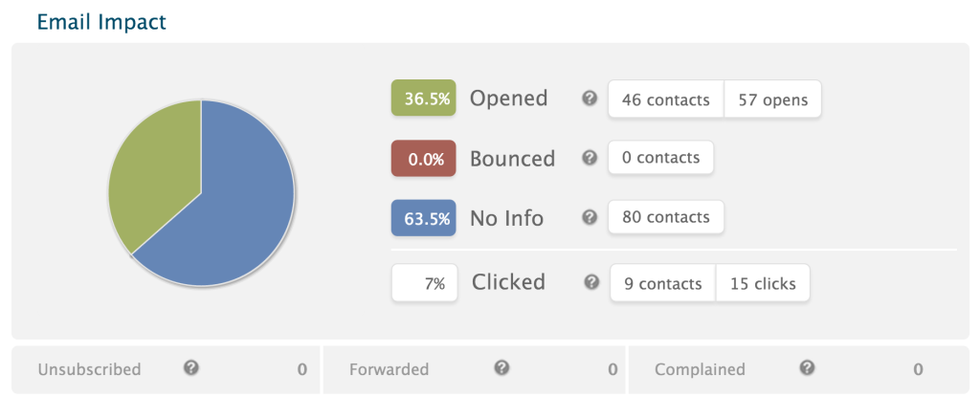Open the 0 contacts bounced button

660,158
